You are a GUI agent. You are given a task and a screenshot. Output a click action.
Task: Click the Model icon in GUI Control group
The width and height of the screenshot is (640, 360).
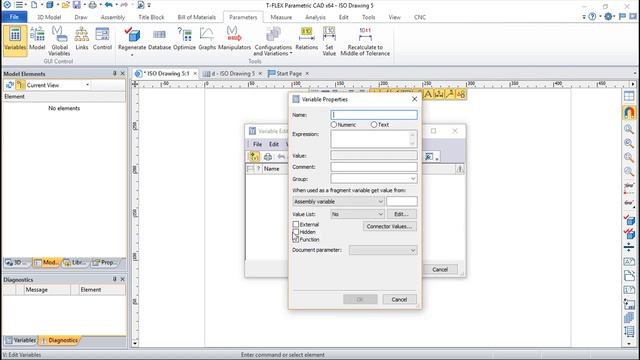(37, 39)
